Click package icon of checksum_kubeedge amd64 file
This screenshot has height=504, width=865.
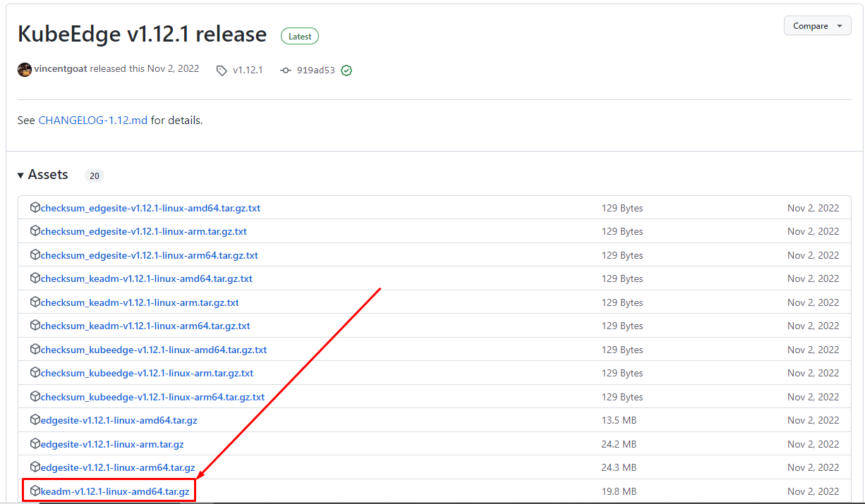(35, 350)
